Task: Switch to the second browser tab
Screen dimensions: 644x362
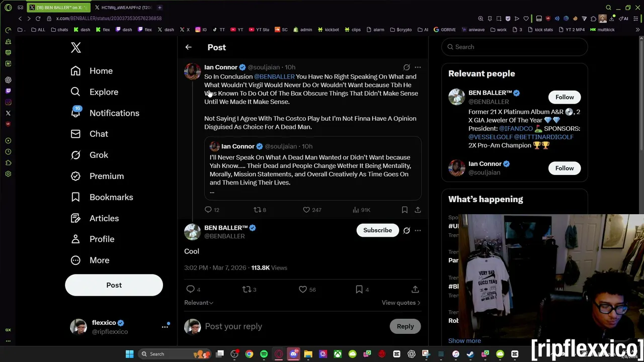Action: pos(123,8)
